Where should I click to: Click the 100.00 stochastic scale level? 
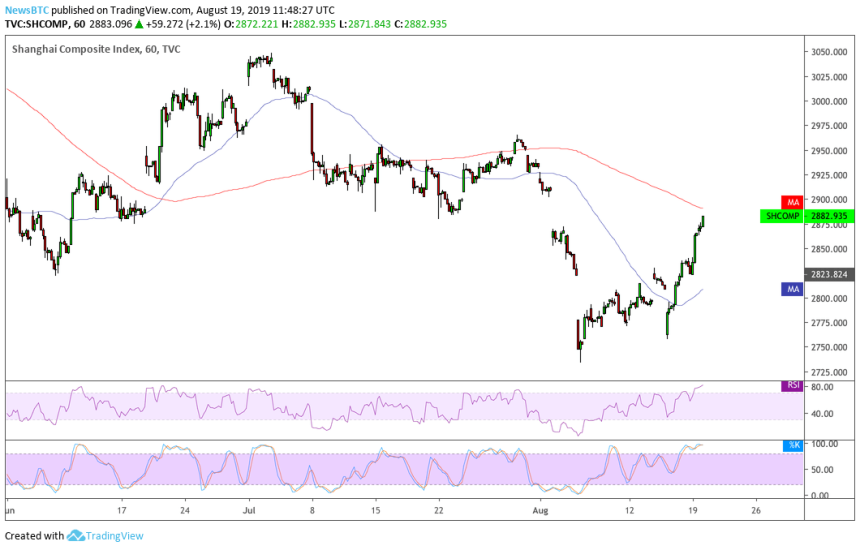coord(826,443)
